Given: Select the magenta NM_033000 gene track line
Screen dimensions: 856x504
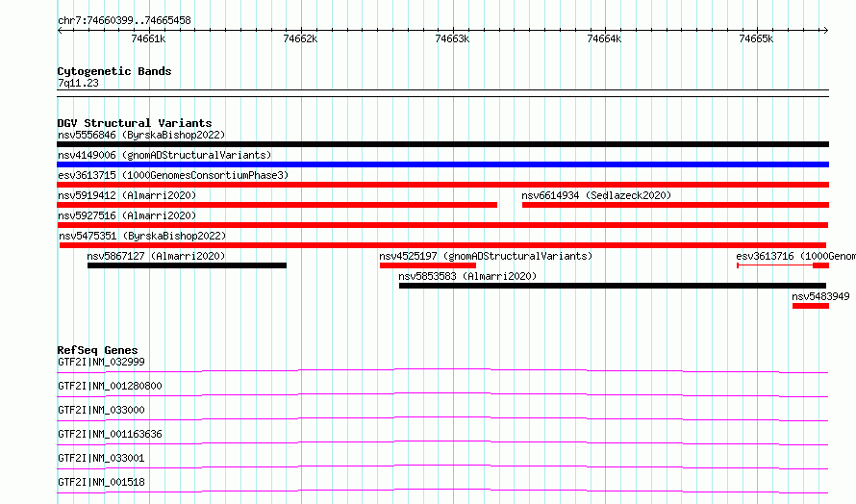Looking at the screenshot, I should (x=442, y=418).
